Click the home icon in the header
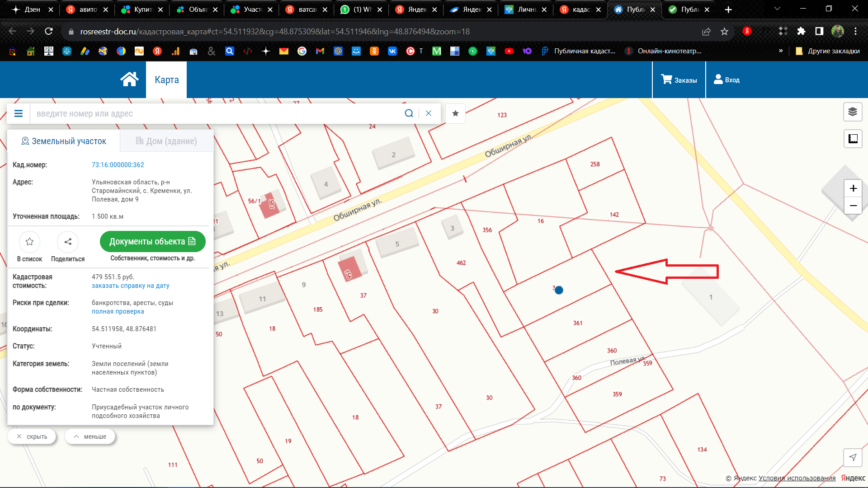Image resolution: width=868 pixels, height=488 pixels. 129,80
